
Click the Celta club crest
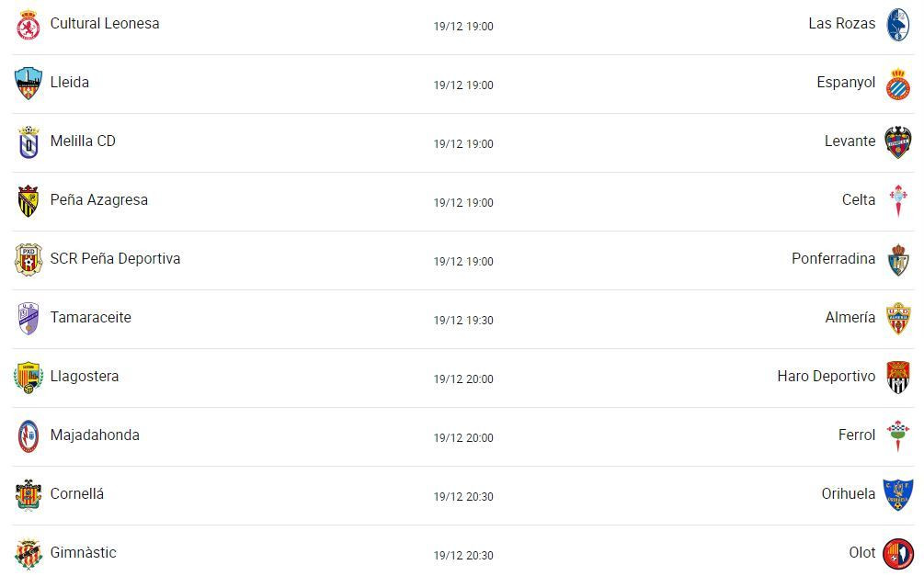point(897,201)
